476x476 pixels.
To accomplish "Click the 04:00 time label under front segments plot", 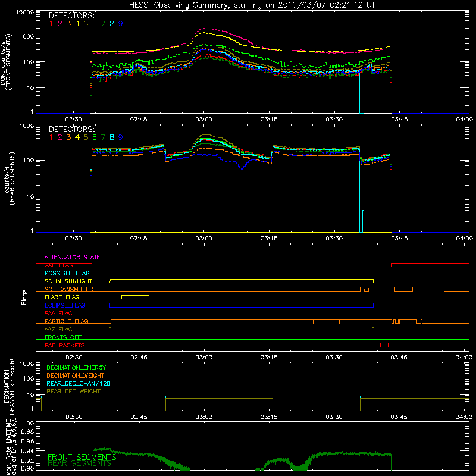I will coord(464,120).
